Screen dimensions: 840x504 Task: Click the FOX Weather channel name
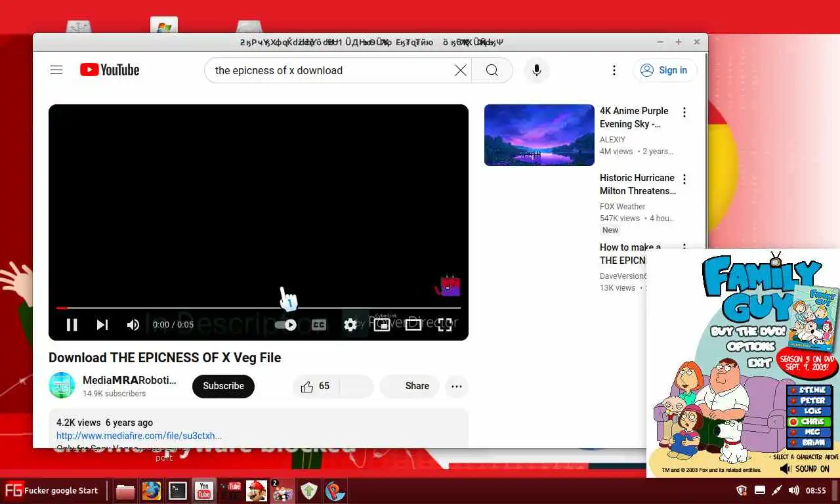point(622,207)
